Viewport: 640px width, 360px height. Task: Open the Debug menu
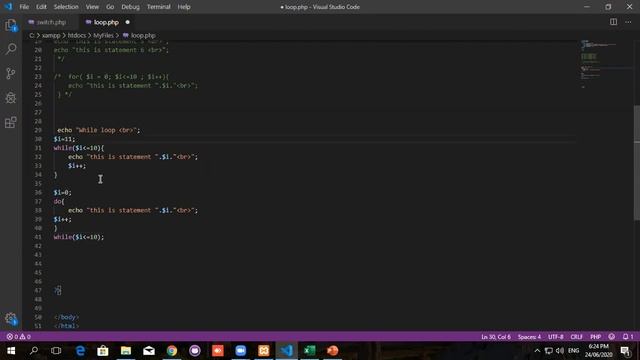(x=131, y=7)
